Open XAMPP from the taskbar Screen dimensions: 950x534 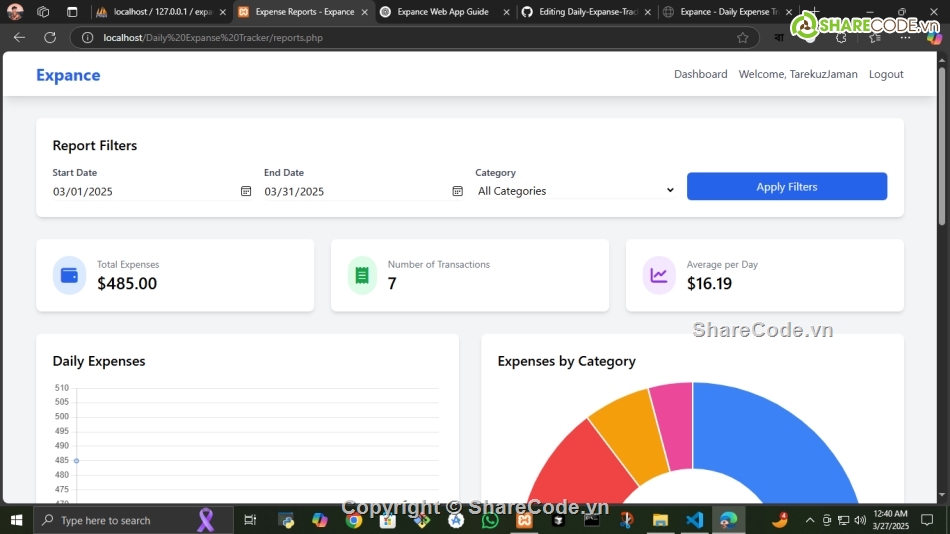[524, 520]
